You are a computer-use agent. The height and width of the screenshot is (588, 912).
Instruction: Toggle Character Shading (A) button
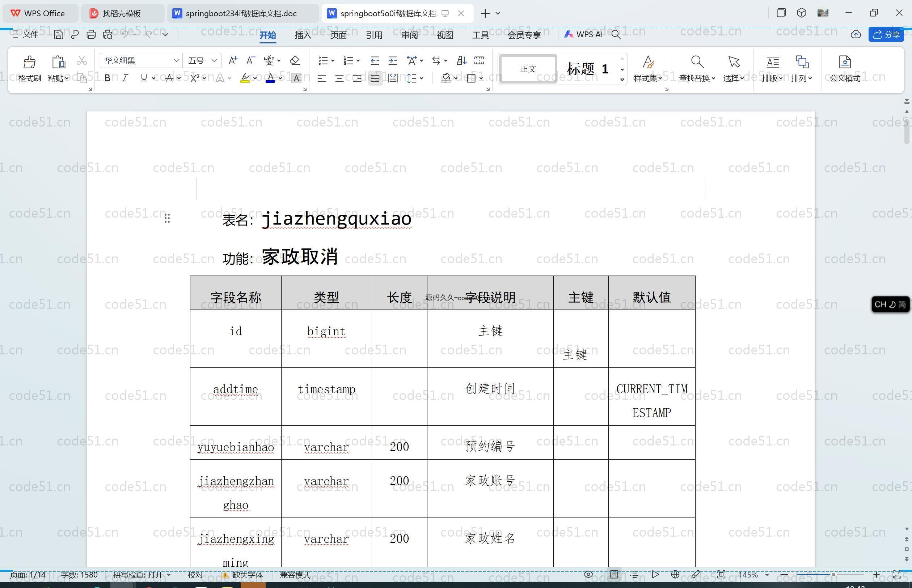tap(296, 78)
